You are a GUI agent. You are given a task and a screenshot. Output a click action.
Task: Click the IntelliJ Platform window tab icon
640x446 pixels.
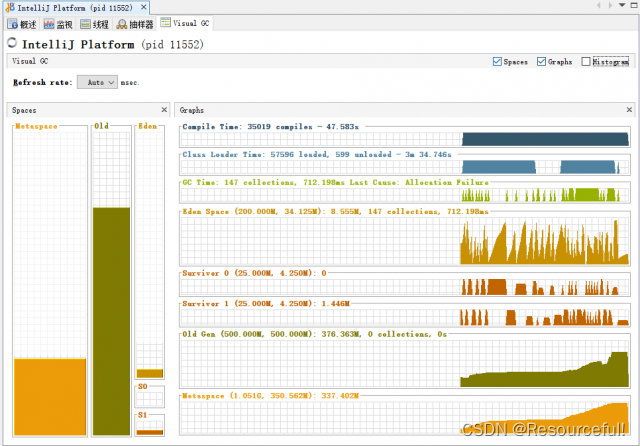coord(8,7)
